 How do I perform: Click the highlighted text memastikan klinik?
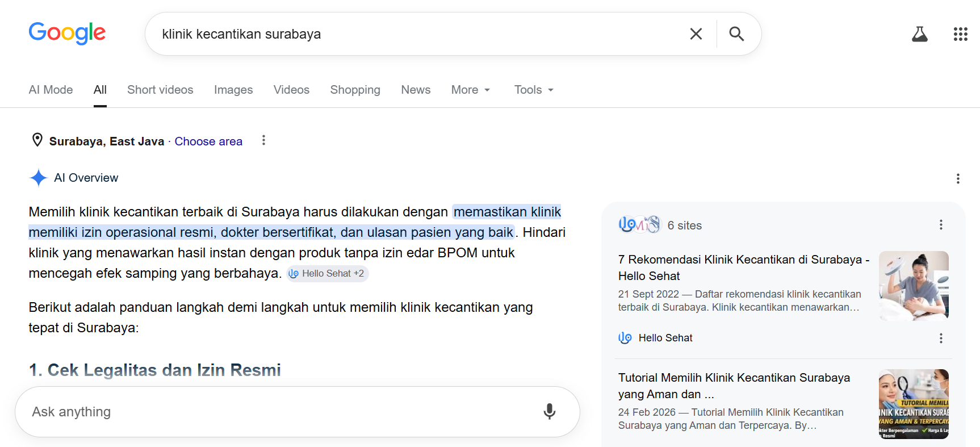507,212
